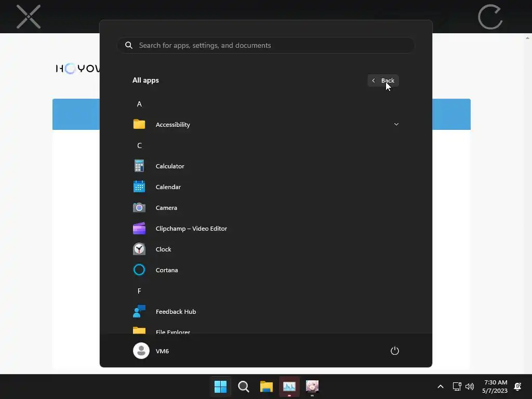
Task: Launch Clipchamp – Video Editor
Action: click(265, 229)
